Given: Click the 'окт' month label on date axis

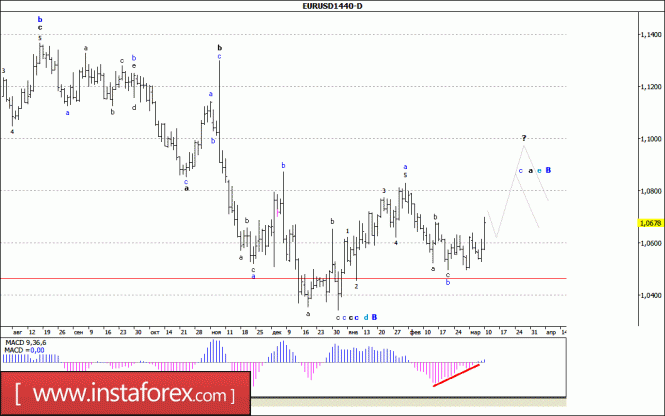Looking at the screenshot, I should click(155, 332).
